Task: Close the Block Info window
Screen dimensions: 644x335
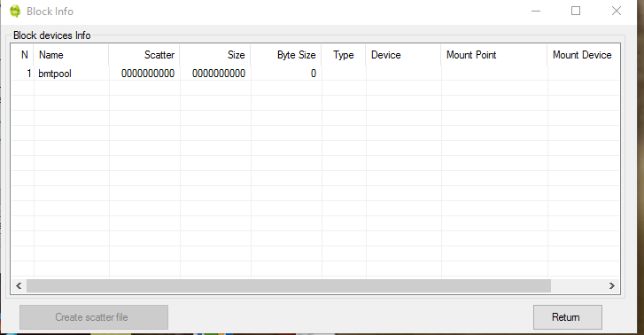Action: 616,12
